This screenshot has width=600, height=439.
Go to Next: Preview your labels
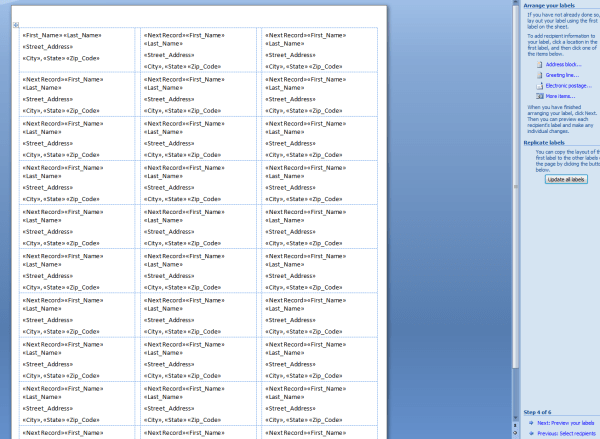pos(566,423)
